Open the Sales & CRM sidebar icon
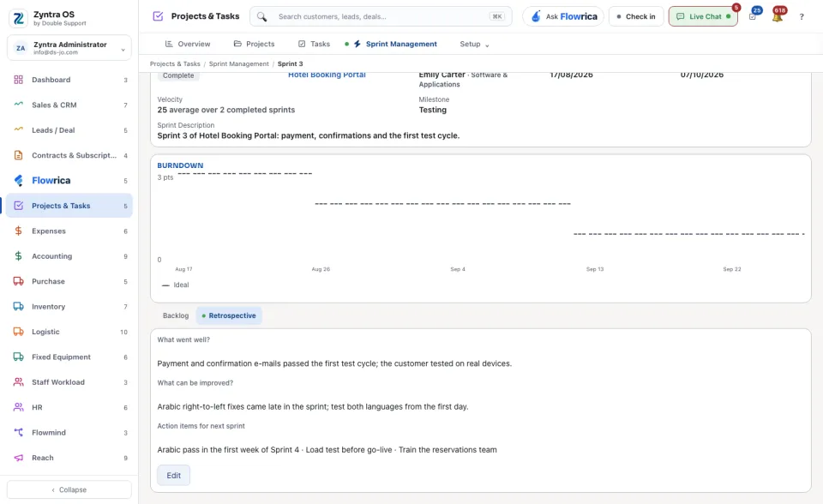Viewport: 823px width, 504px height. pyautogui.click(x=18, y=105)
